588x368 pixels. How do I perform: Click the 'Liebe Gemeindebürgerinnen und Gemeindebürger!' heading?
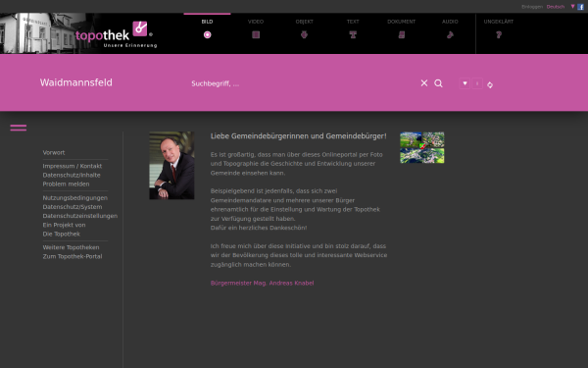(299, 136)
